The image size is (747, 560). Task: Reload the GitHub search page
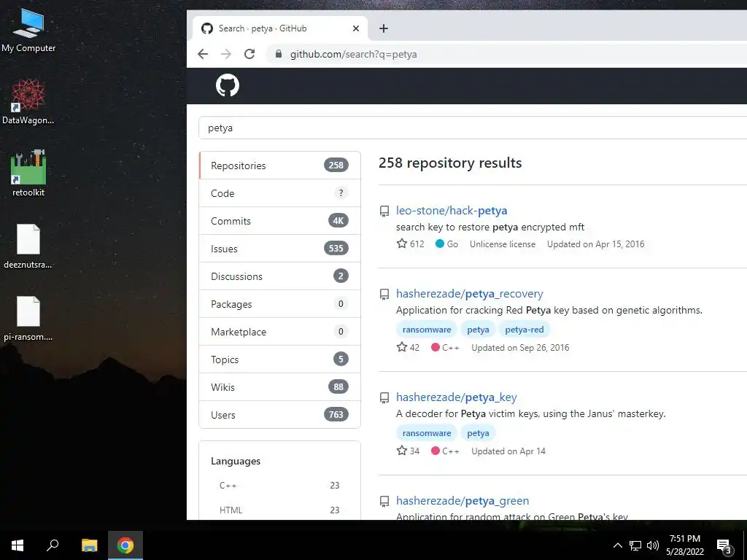(x=249, y=54)
